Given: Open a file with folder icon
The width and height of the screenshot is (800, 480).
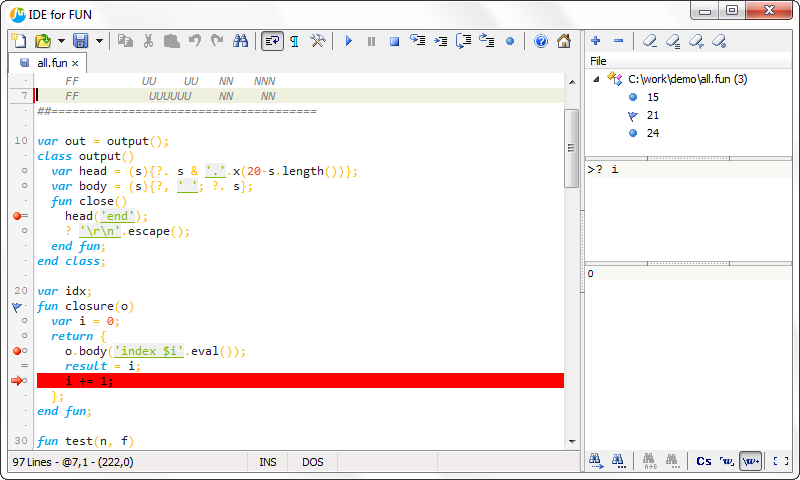Looking at the screenshot, I should coord(43,41).
